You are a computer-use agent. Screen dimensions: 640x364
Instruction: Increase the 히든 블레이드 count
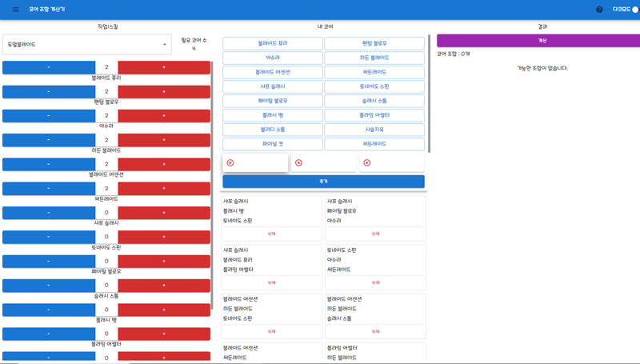click(x=164, y=140)
